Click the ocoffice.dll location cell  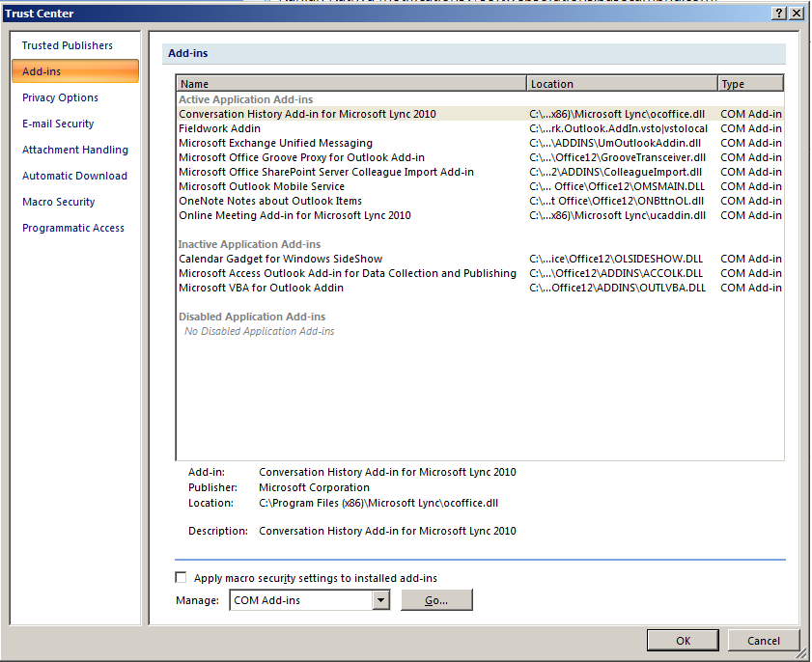(x=617, y=114)
